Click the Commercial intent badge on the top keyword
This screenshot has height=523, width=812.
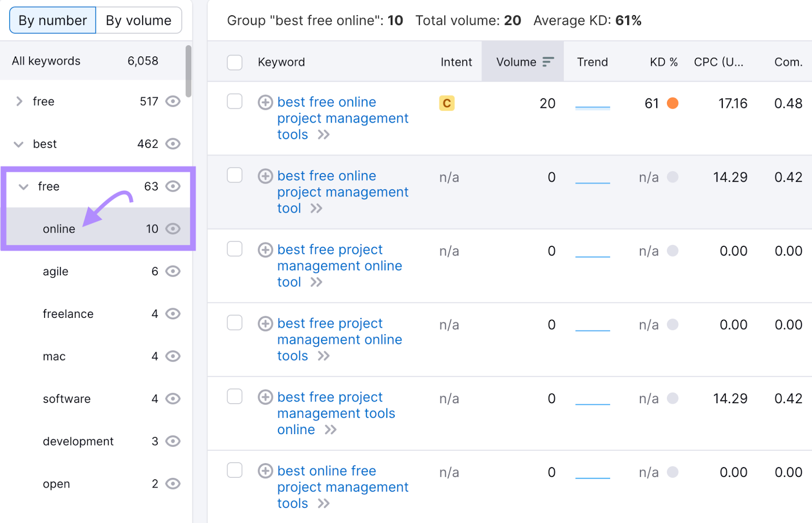[x=447, y=103]
